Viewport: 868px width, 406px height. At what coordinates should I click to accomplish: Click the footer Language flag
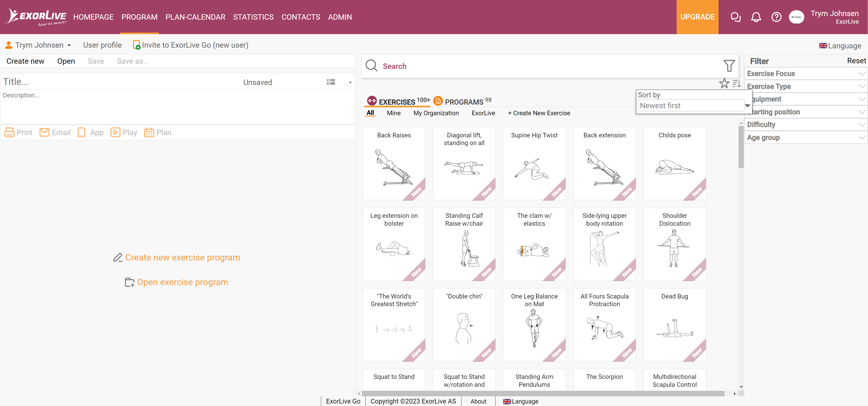pyautogui.click(x=507, y=401)
